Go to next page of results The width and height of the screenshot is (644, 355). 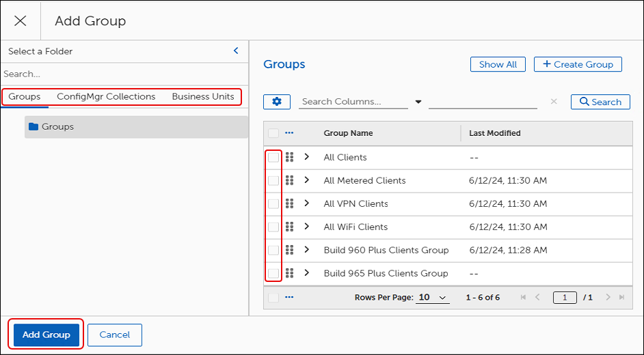[608, 297]
